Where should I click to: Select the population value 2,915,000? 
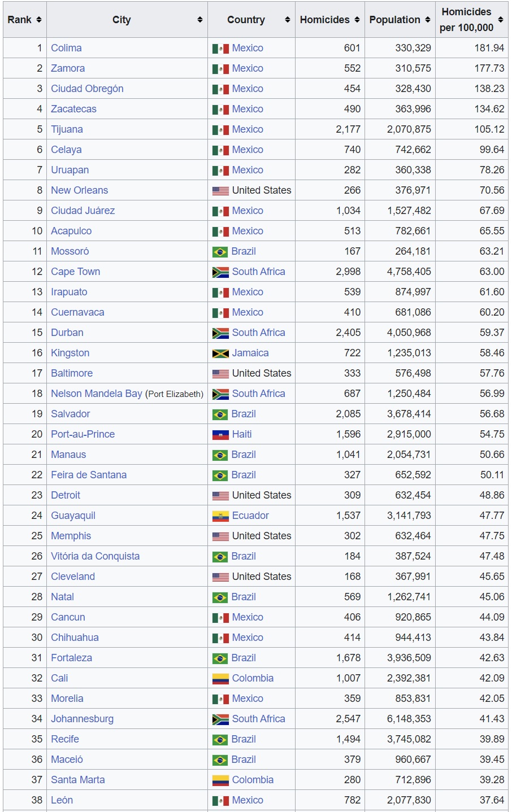tap(409, 434)
